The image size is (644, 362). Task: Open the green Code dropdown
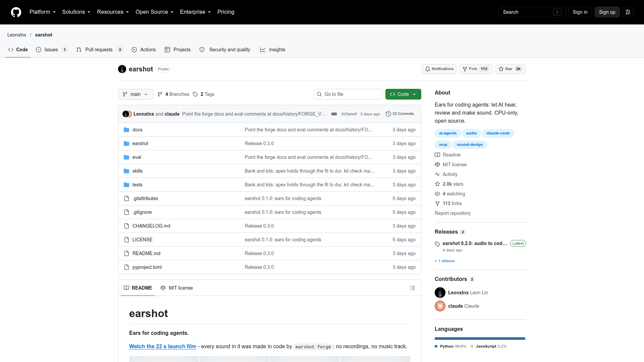coord(403,94)
